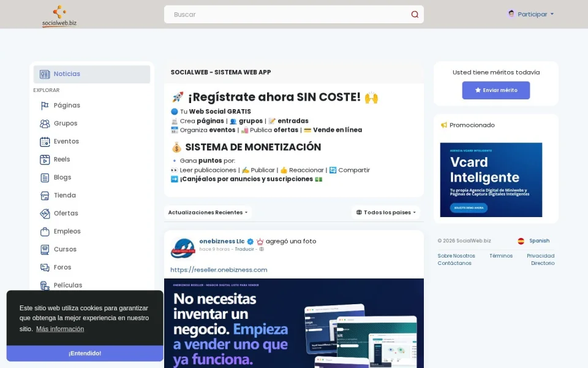This screenshot has width=588, height=368.
Task: Click the globe privacy icon on post
Action: (262, 249)
